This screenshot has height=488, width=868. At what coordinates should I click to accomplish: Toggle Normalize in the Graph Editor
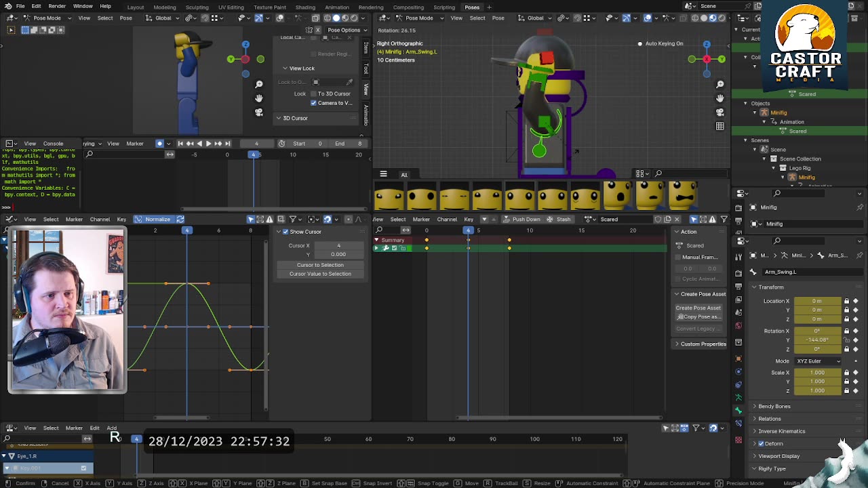coord(153,220)
